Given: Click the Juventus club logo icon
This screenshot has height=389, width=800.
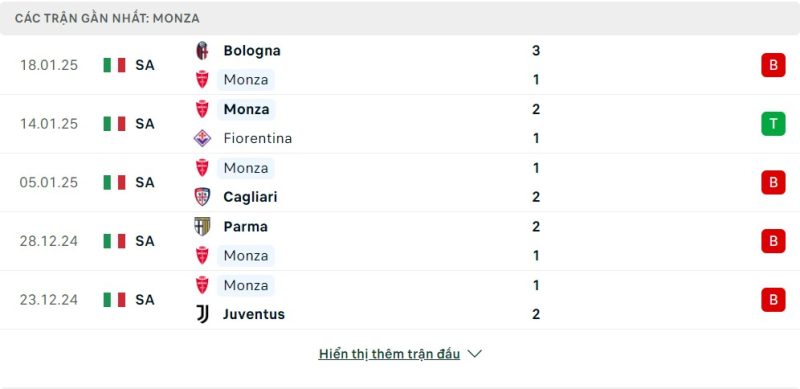Looking at the screenshot, I should [203, 314].
